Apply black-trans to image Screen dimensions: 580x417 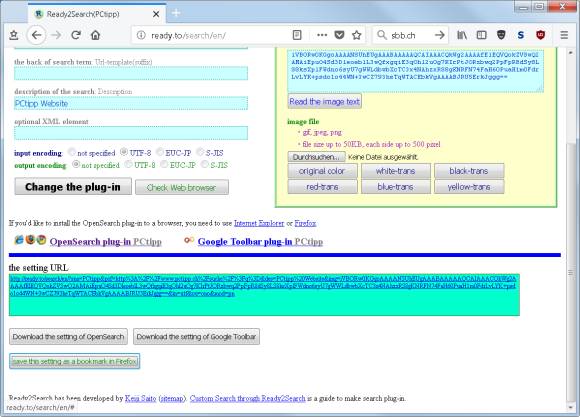469,171
